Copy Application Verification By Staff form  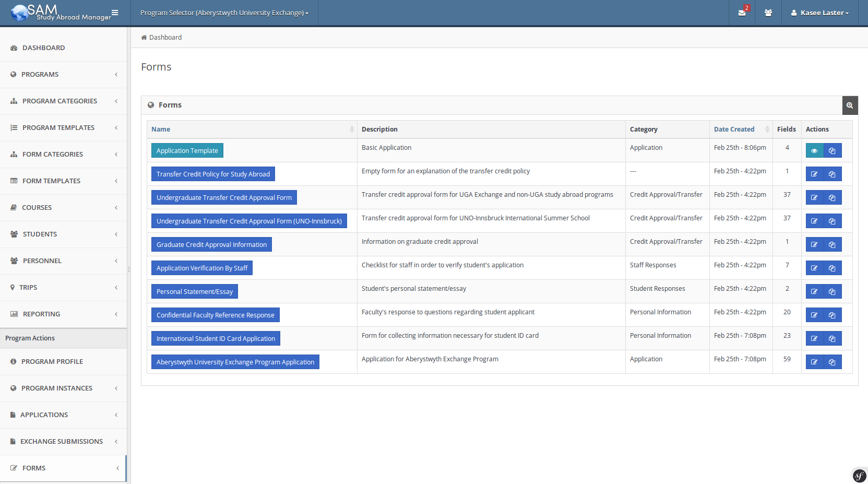pos(833,268)
